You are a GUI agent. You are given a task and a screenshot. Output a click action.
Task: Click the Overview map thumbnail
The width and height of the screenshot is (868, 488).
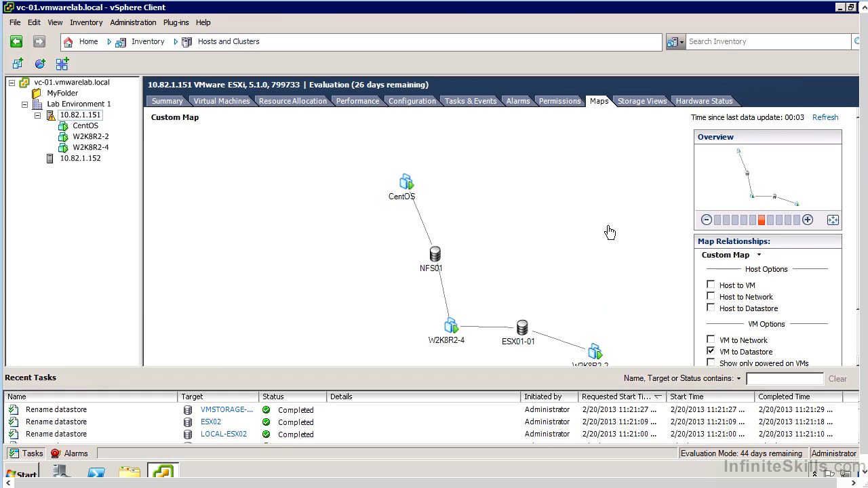tap(768, 178)
